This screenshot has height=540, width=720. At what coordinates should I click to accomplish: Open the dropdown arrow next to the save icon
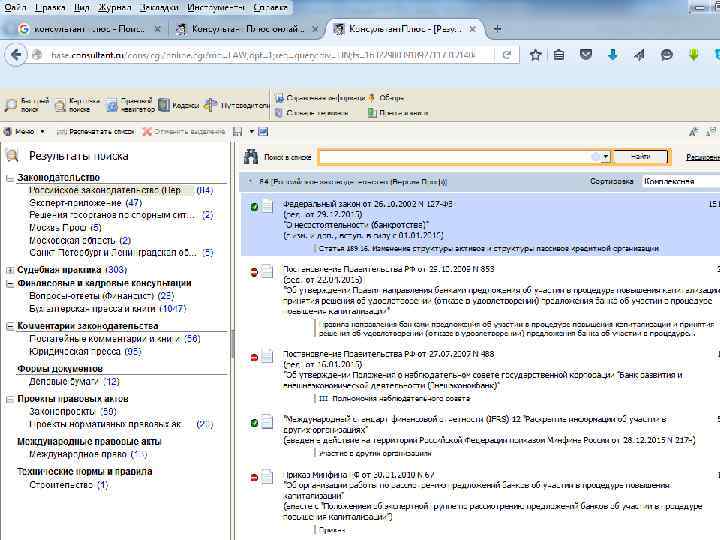pos(251,132)
